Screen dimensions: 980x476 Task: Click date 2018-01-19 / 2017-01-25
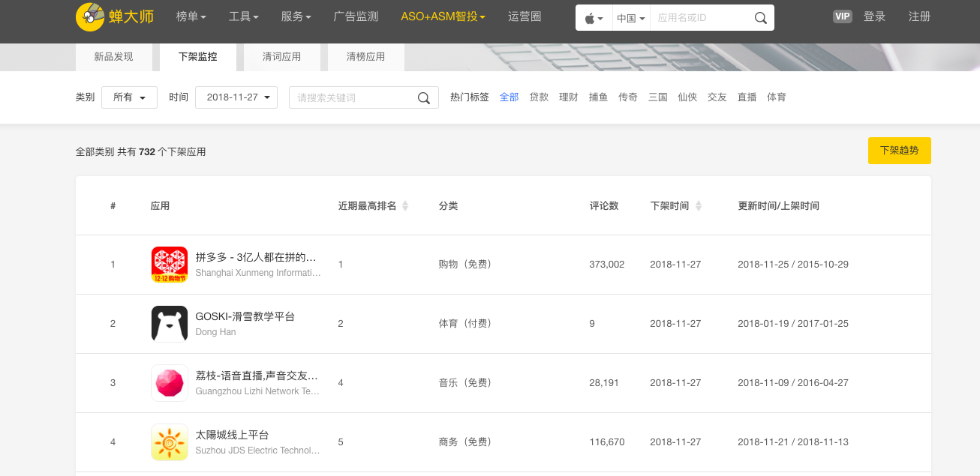(793, 324)
